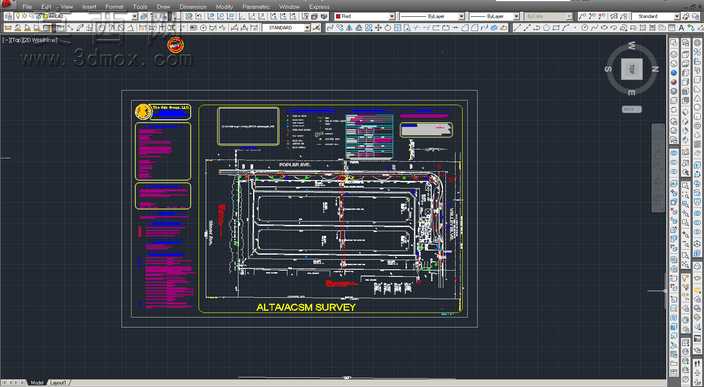Open the Tools menu
Screen dimensions: 704x387
point(140,7)
